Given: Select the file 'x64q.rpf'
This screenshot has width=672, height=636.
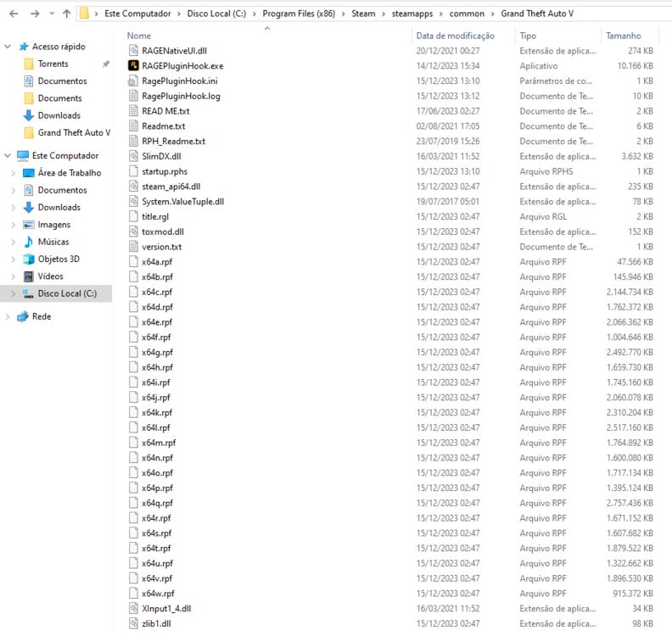Looking at the screenshot, I should [x=157, y=503].
